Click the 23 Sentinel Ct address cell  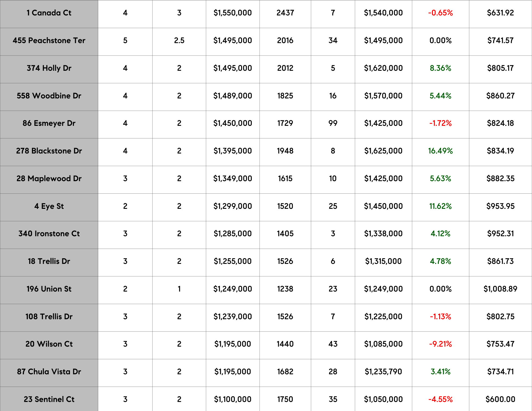click(49, 399)
